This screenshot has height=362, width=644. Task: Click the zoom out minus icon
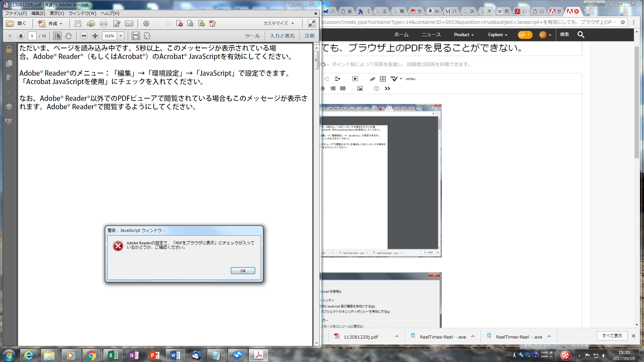coord(84,36)
